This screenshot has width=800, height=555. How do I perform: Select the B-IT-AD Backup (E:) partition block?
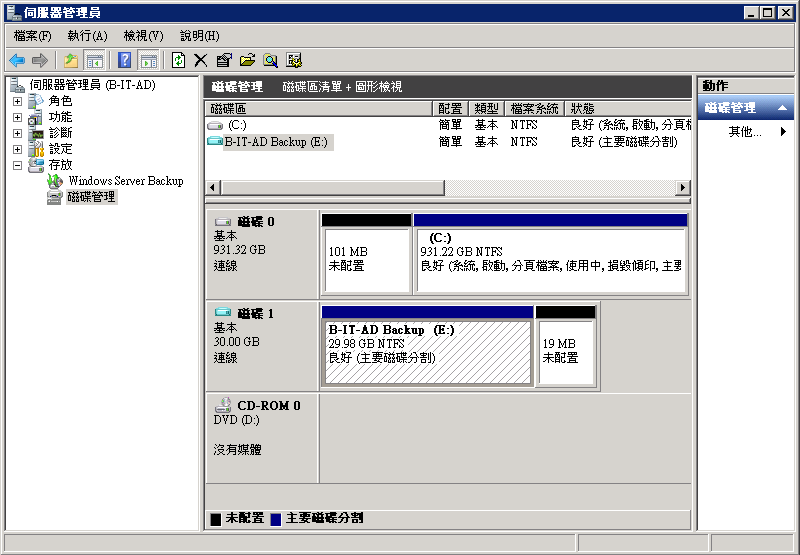[x=428, y=346]
